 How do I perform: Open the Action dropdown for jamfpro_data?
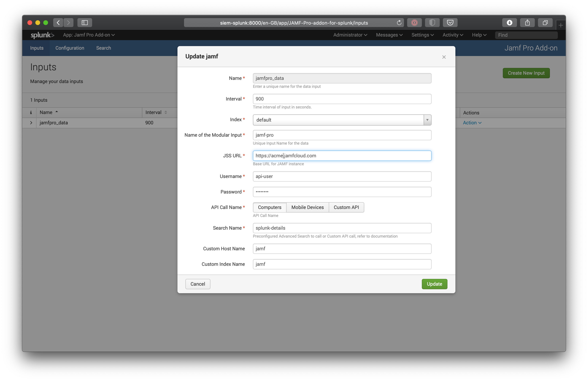(x=472, y=123)
